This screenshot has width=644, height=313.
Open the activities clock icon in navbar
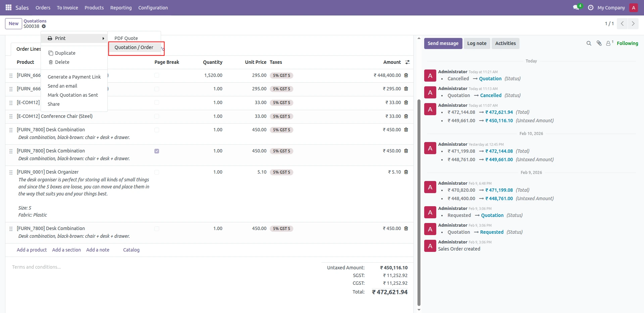(x=591, y=7)
